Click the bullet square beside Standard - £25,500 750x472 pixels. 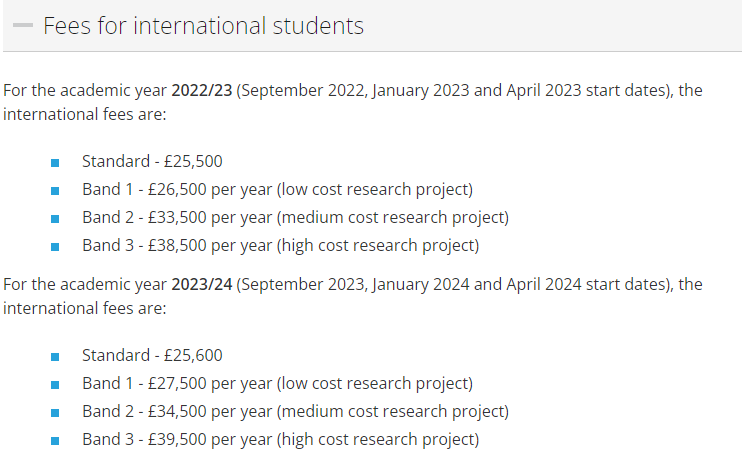point(55,163)
